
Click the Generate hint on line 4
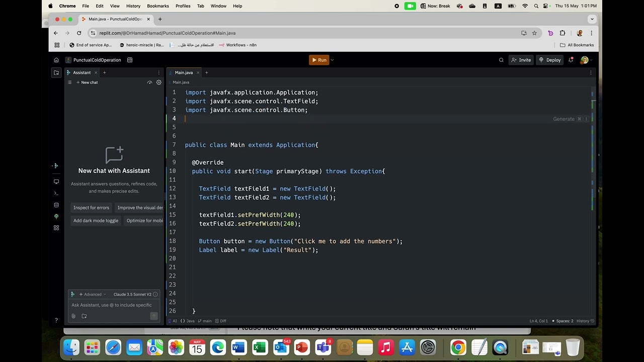point(563,119)
